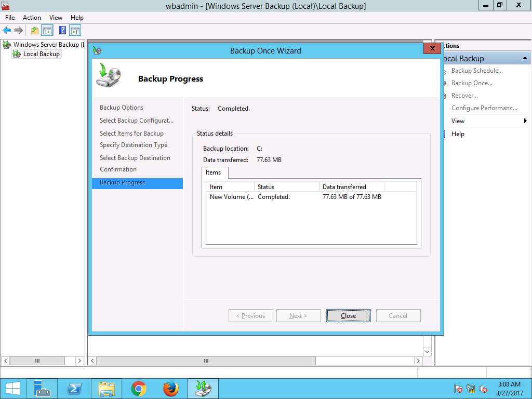
Task: Click the clock showing 3:08 AM
Action: pos(509,389)
